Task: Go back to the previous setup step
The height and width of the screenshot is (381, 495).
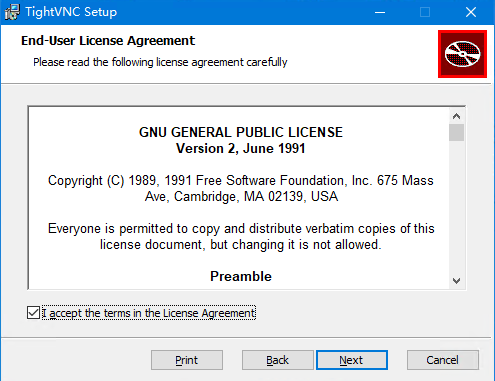Action: point(278,360)
